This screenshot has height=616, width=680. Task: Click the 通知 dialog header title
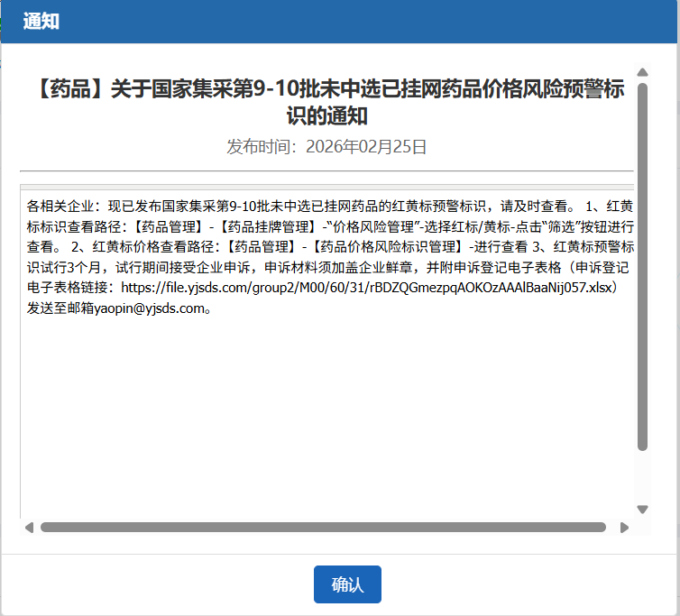click(x=41, y=22)
